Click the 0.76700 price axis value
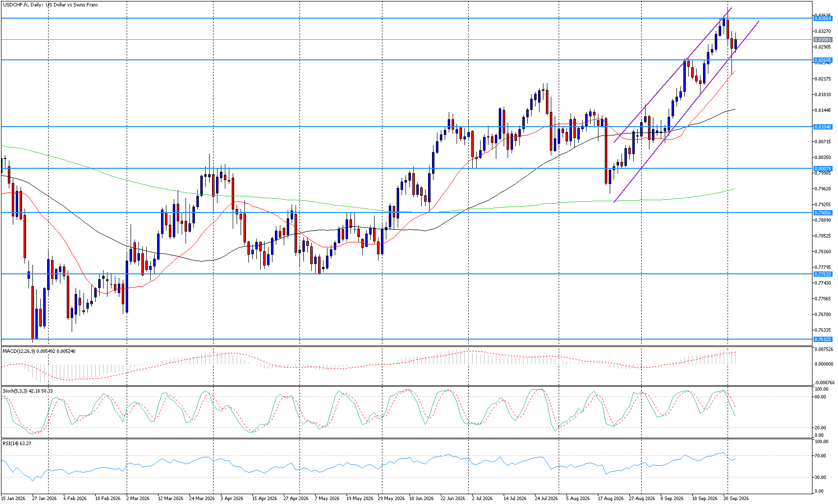The width and height of the screenshot is (838, 504). tap(823, 314)
